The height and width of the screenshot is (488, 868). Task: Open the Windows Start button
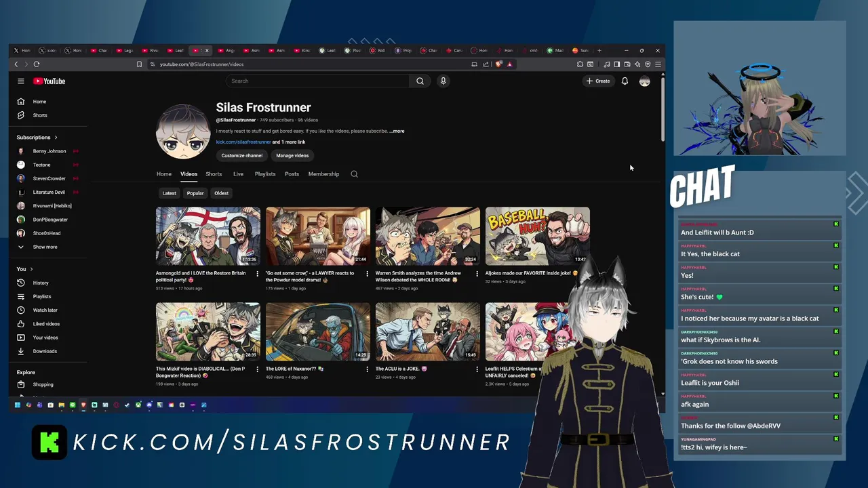pos(18,405)
